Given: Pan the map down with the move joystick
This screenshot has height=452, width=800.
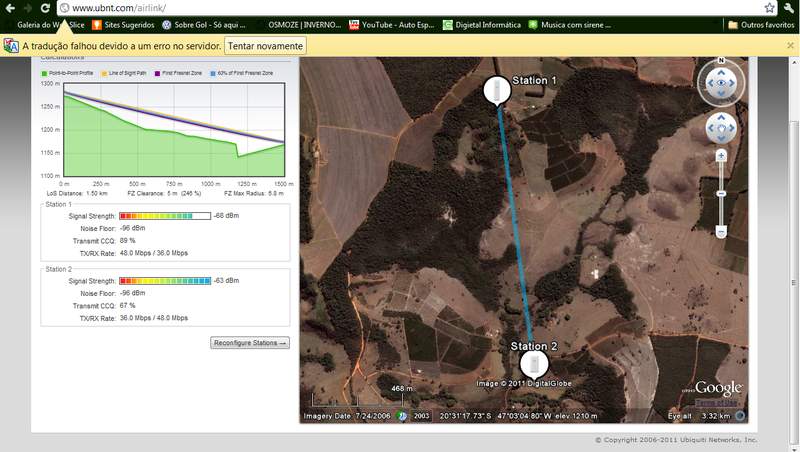Looking at the screenshot, I should (x=721, y=138).
